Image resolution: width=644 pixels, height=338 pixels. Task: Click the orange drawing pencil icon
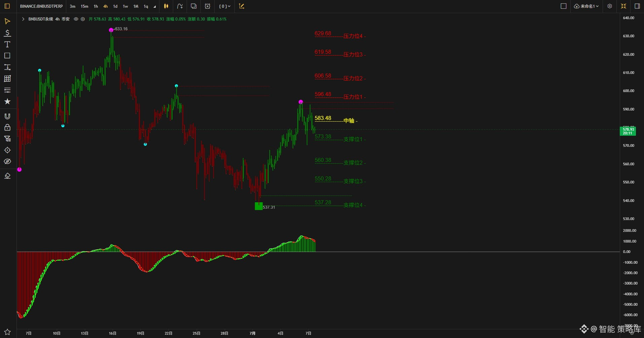pos(241,6)
